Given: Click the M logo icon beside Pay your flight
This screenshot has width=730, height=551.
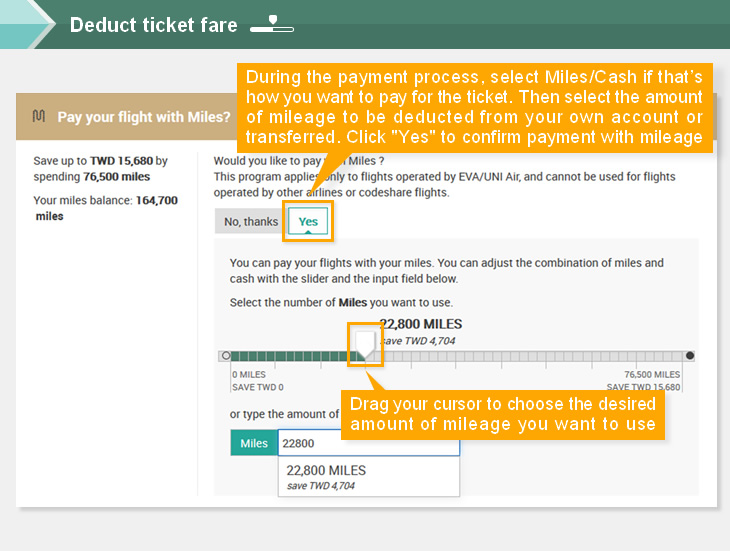Looking at the screenshot, I should pos(39,115).
